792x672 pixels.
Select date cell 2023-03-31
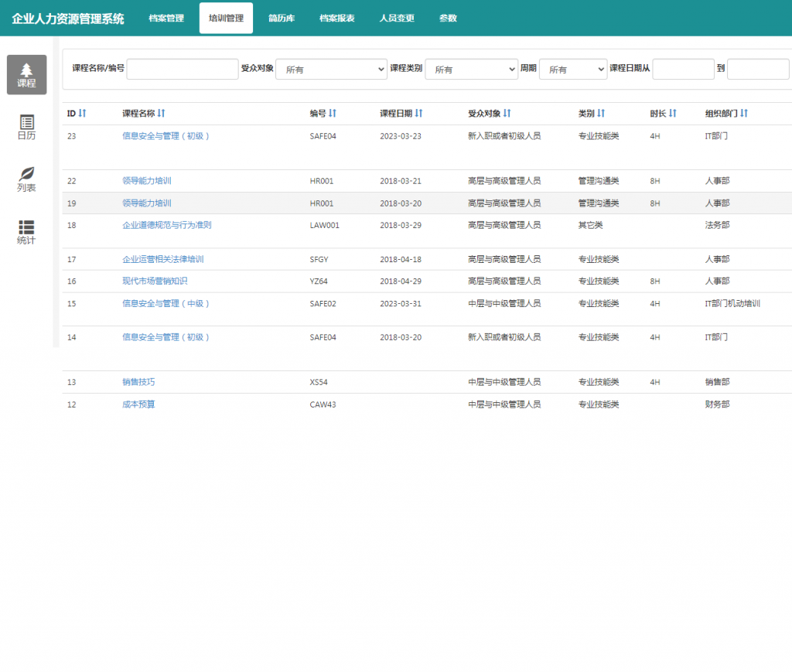[x=401, y=304]
